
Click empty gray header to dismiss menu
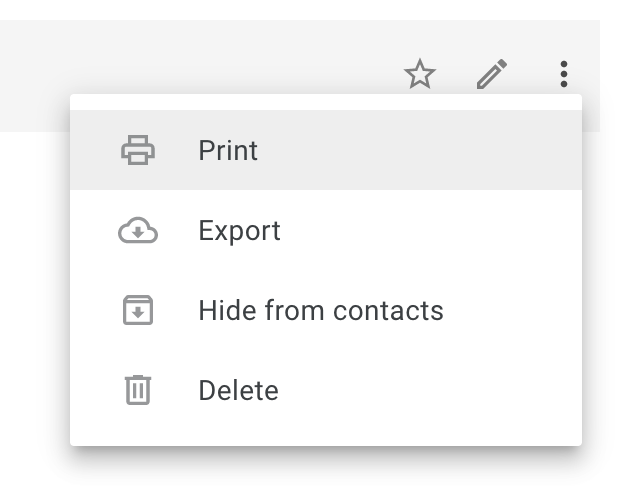coord(198,56)
